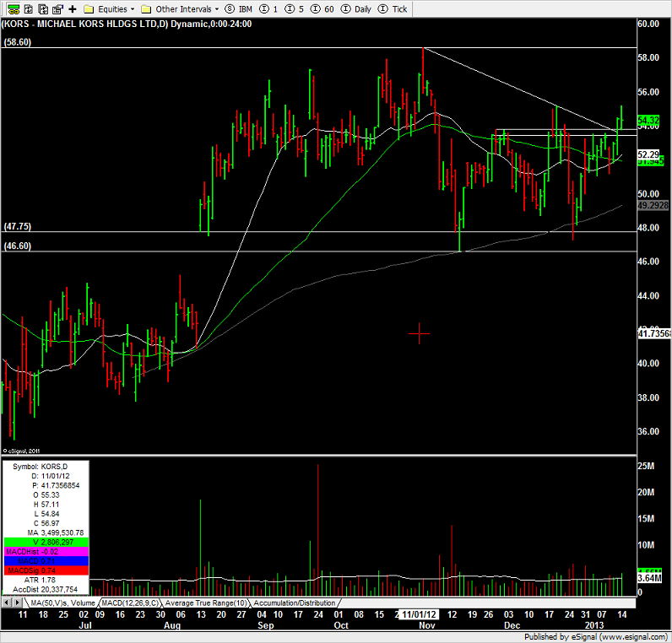Switch to the 1-minute interval

pyautogui.click(x=268, y=9)
